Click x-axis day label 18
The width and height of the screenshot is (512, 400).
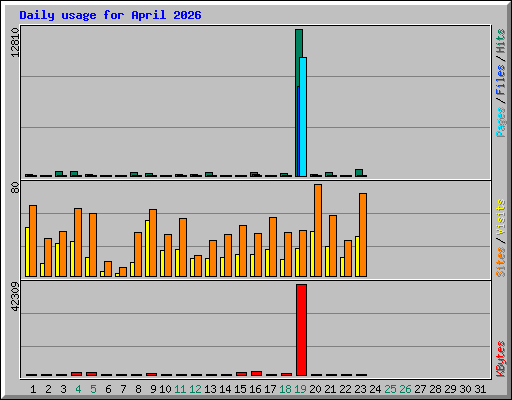[285, 389]
